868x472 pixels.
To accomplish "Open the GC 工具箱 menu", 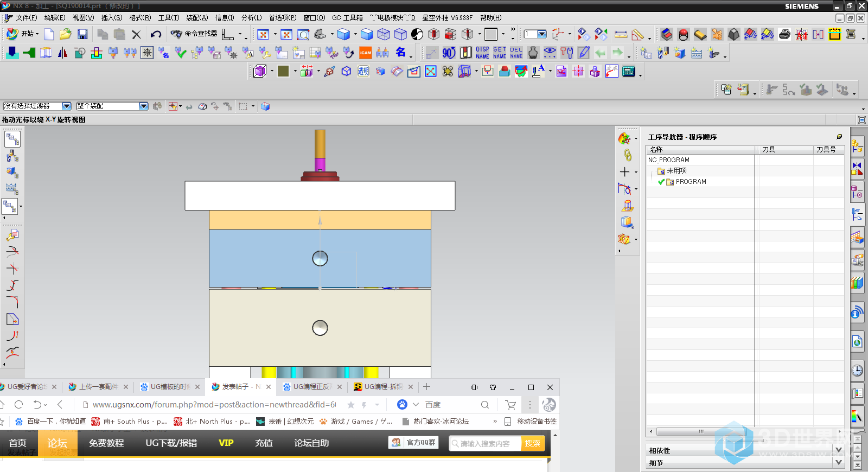I will pyautogui.click(x=347, y=18).
